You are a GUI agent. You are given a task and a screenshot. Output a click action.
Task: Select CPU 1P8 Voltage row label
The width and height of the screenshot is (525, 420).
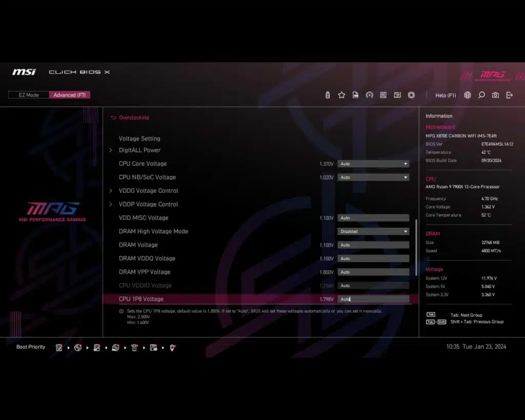coord(141,299)
